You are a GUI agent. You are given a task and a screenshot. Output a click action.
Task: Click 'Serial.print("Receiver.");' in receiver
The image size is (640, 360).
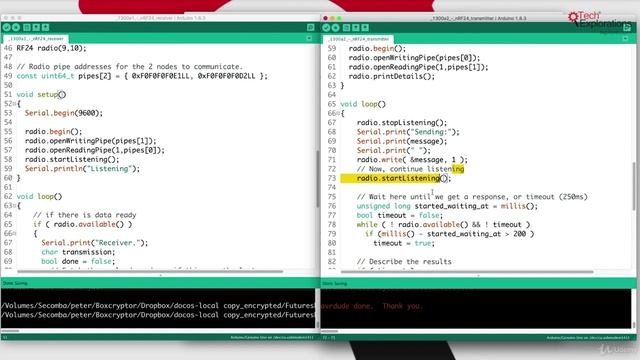click(95, 243)
